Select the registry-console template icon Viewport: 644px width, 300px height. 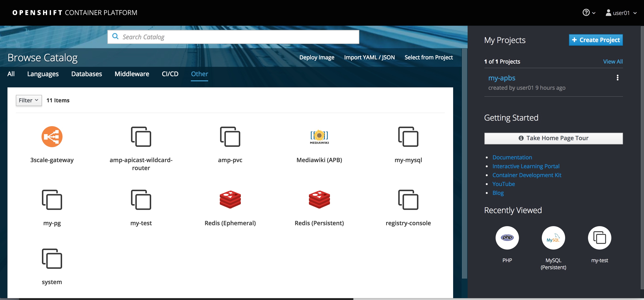(408, 199)
